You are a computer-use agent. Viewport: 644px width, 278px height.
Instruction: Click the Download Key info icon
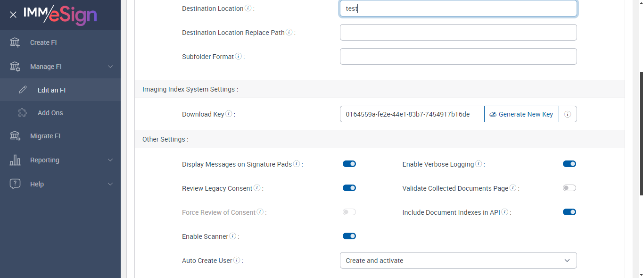click(229, 114)
